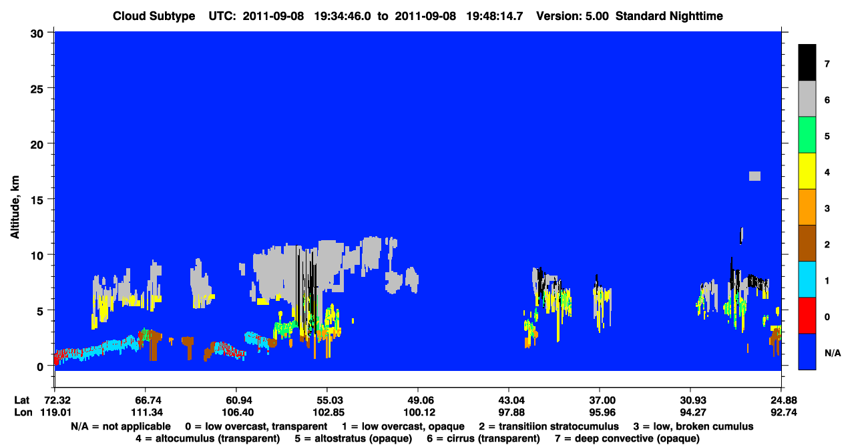This screenshot has width=868, height=445.
Task: Click the 'Standard Nighttime' label
Action: click(670, 16)
